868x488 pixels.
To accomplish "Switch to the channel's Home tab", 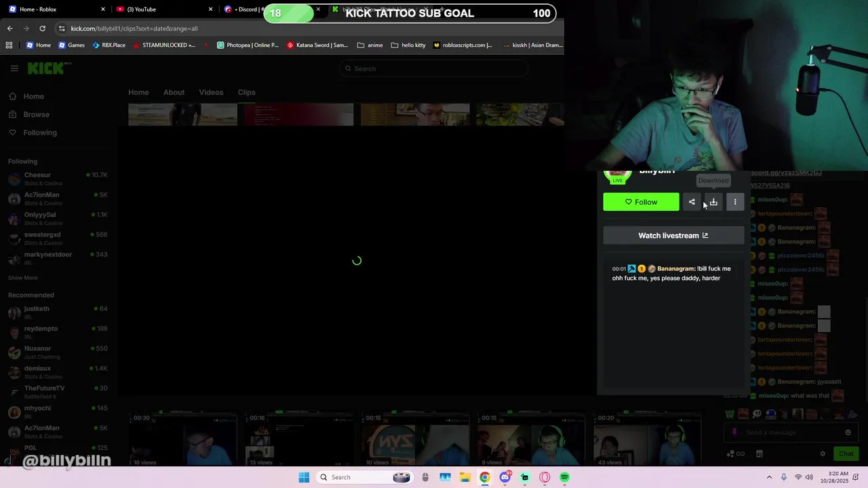I will pos(138,92).
